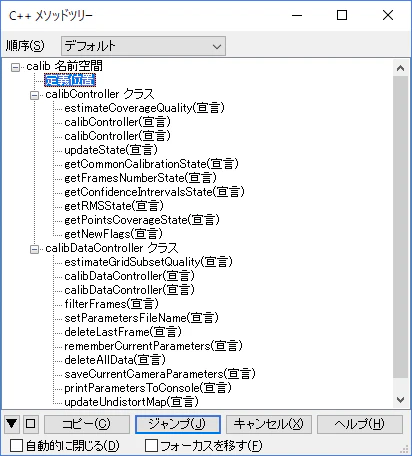Click the scrollbar up arrow
This screenshot has width=412, height=456.
[x=400, y=68]
